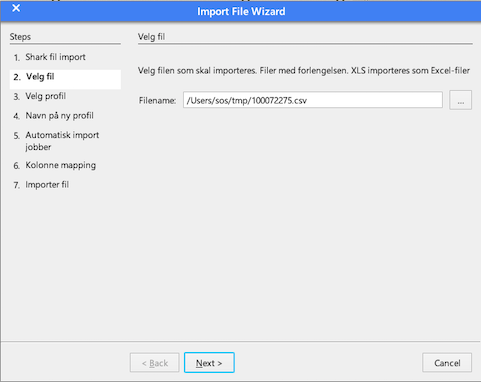Select step 5 Automatisk import jobber
The height and width of the screenshot is (382, 481).
pos(62,141)
